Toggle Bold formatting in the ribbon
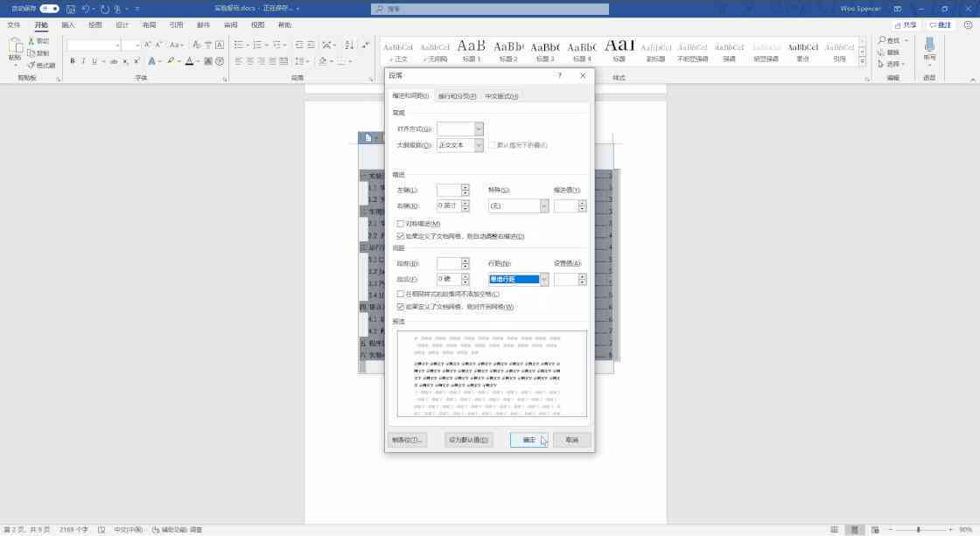This screenshot has height=536, width=980. pyautogui.click(x=73, y=61)
